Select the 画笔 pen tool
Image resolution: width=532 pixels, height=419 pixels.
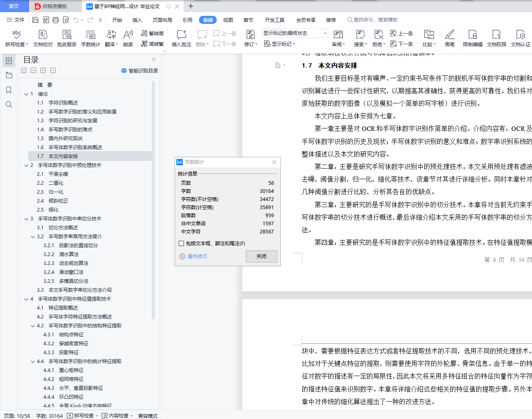[x=450, y=38]
